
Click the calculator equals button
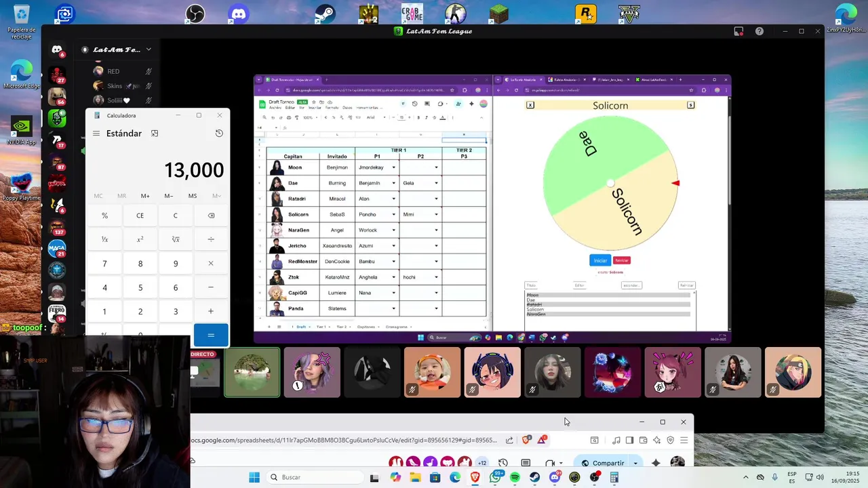coord(211,335)
